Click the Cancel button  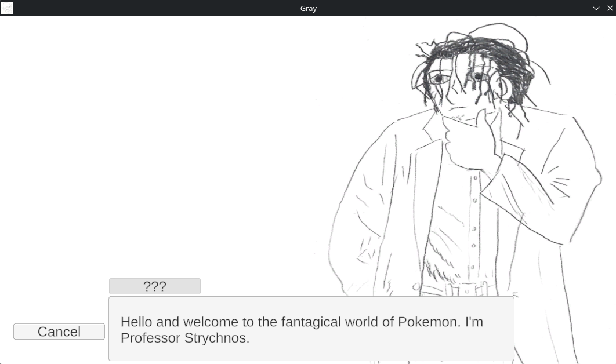point(59,332)
